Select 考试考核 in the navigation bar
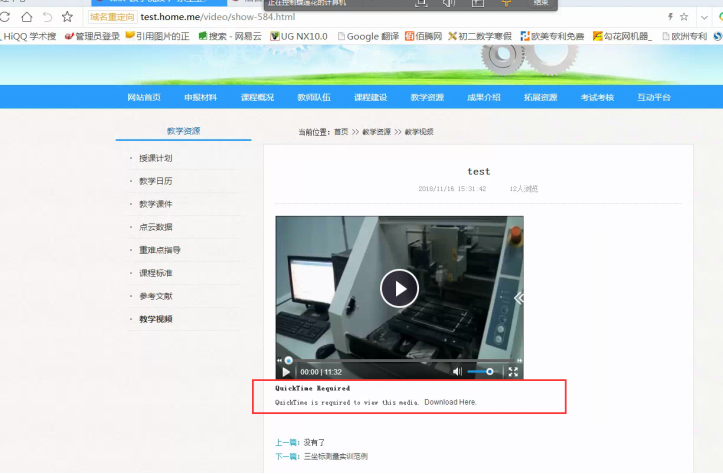723x474 pixels. [x=597, y=97]
